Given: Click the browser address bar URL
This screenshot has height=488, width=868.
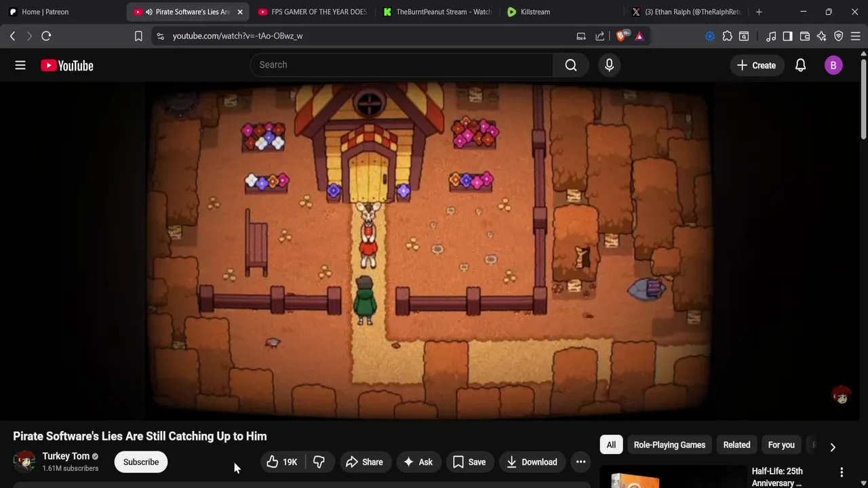Looking at the screenshot, I should [237, 36].
